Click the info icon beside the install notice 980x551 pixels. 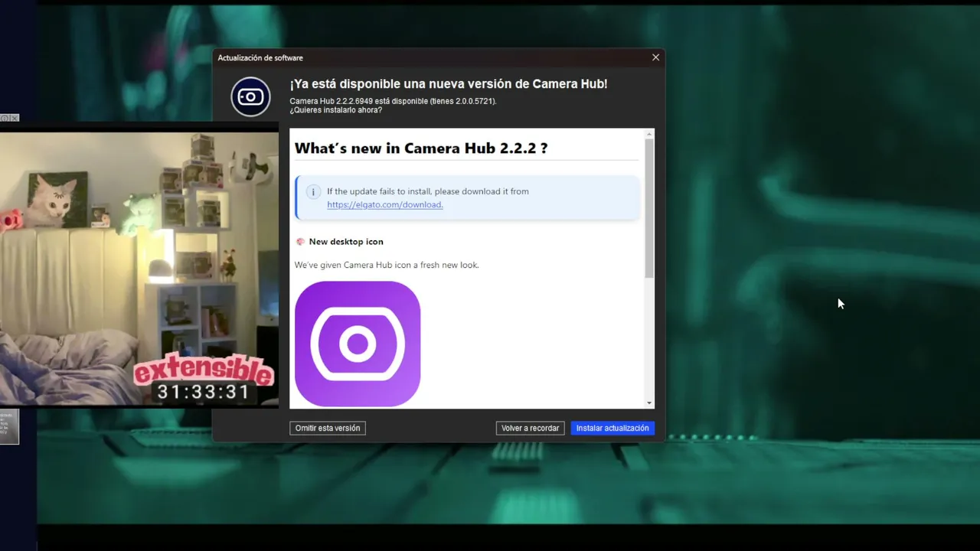[312, 191]
